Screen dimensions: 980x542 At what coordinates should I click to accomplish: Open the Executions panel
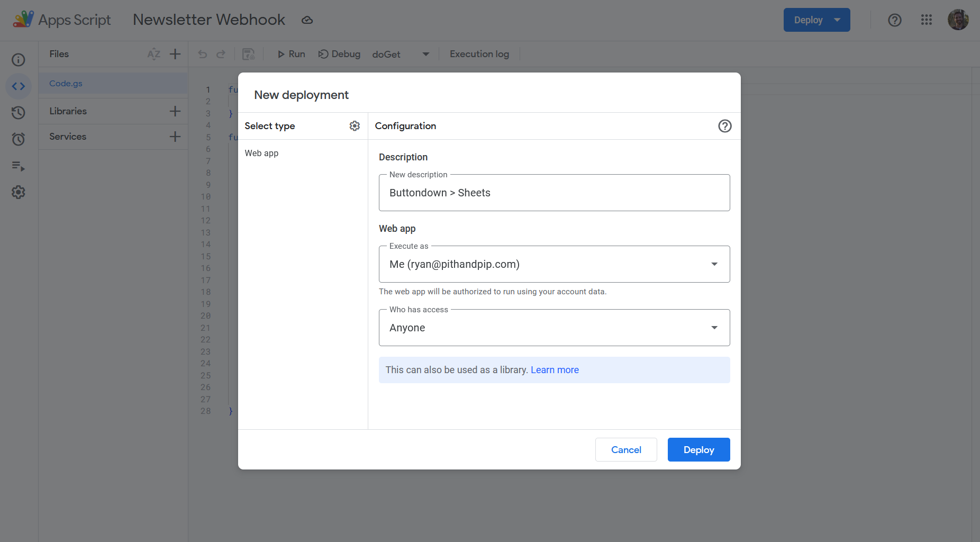pos(18,166)
